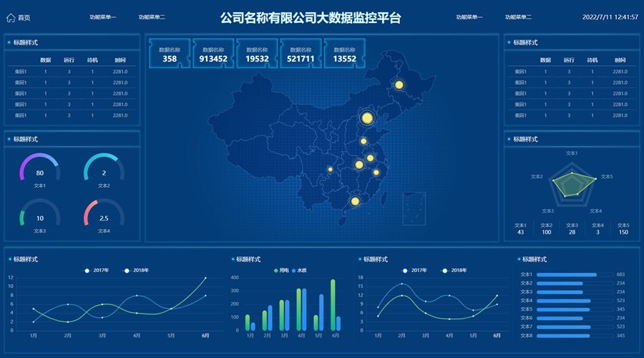Click the home icon beside 首页

11,17
